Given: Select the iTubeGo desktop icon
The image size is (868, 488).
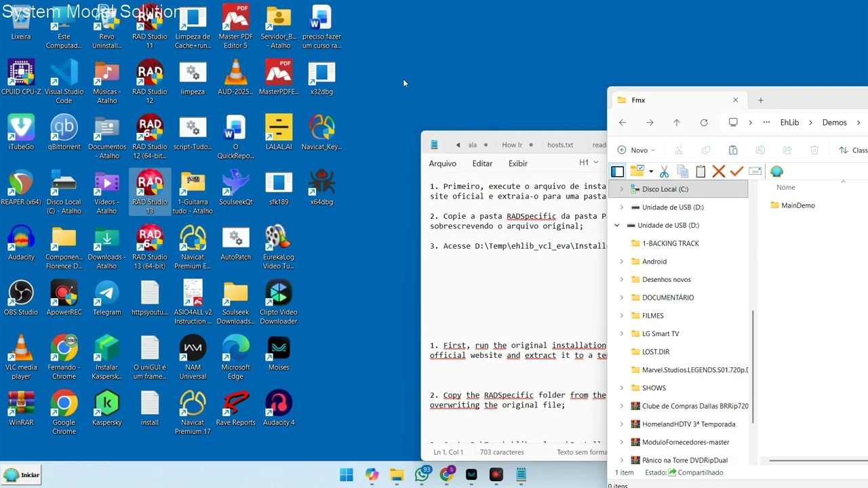Looking at the screenshot, I should pyautogui.click(x=21, y=133).
